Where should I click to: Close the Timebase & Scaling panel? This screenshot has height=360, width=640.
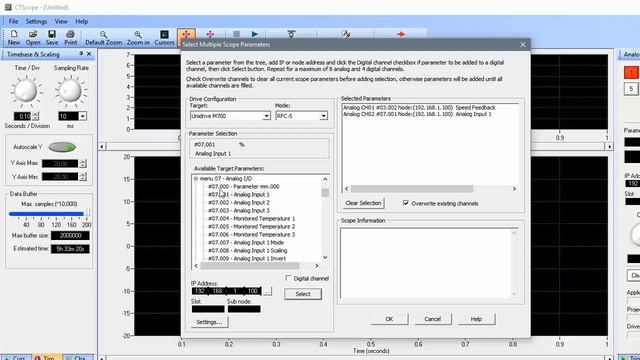pyautogui.click(x=89, y=54)
